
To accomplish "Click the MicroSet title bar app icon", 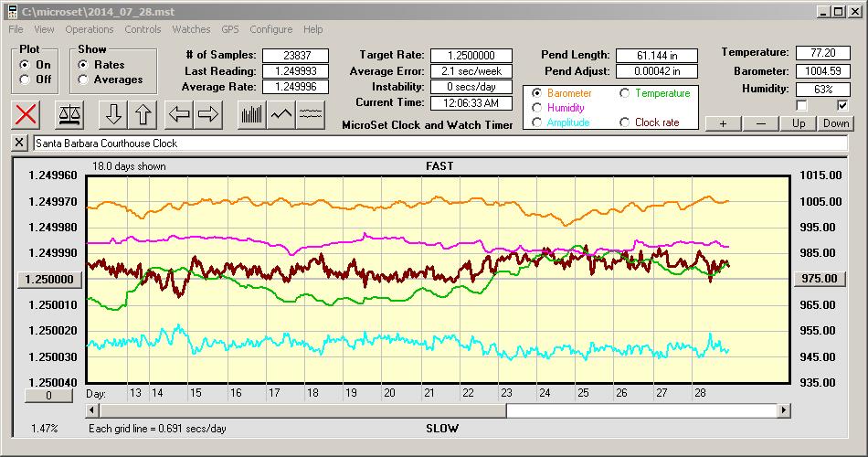I will tap(12, 11).
